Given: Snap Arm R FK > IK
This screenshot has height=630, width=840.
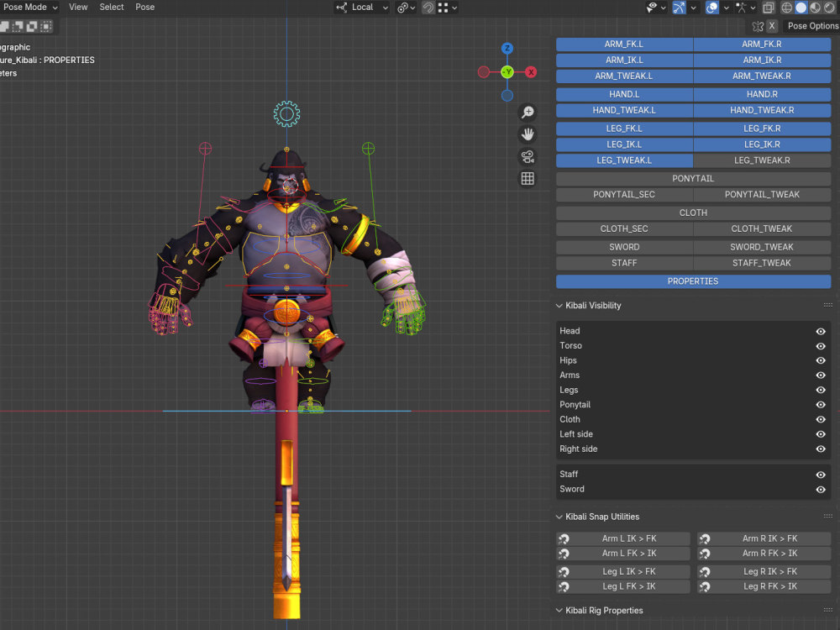Looking at the screenshot, I should [x=764, y=554].
